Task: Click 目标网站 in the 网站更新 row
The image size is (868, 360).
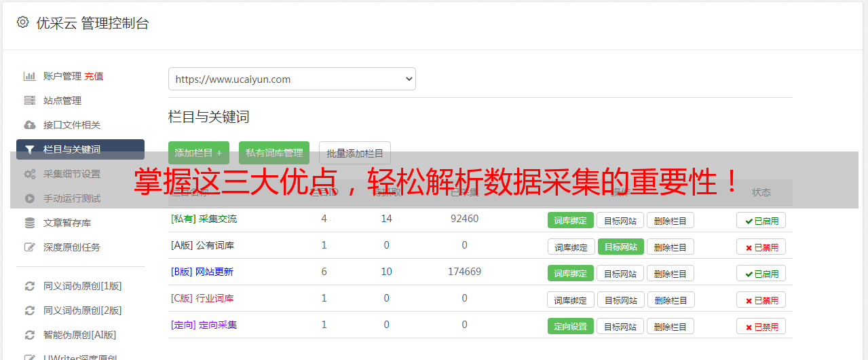Action: click(620, 273)
